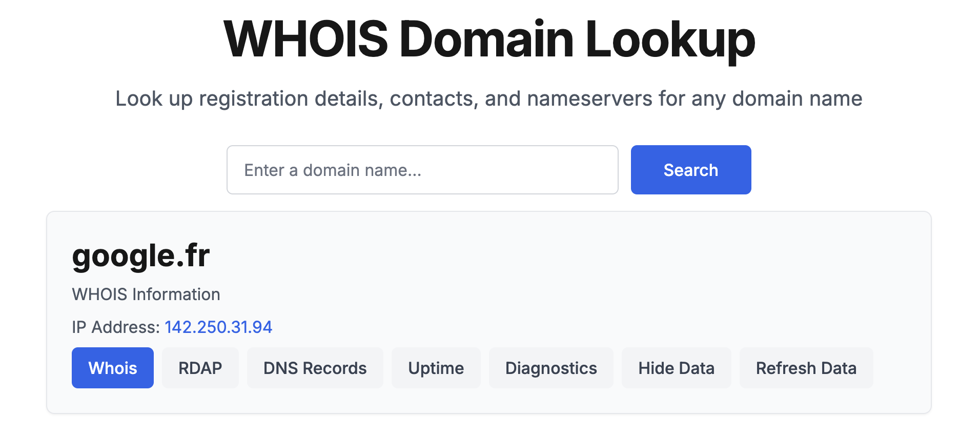The width and height of the screenshot is (980, 434).
Task: Start typing in the Enter a domain name box
Action: (x=422, y=169)
